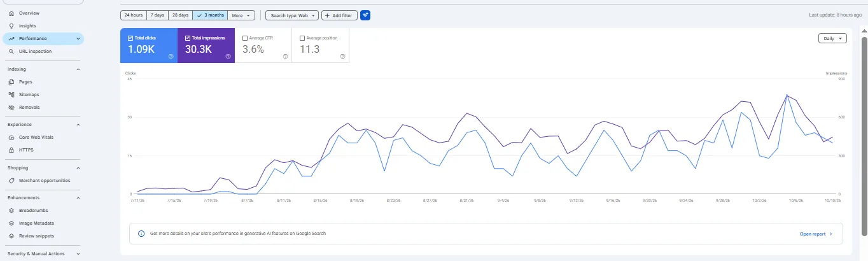
Task: Click the blue AI sparkle filter button
Action: [x=365, y=15]
